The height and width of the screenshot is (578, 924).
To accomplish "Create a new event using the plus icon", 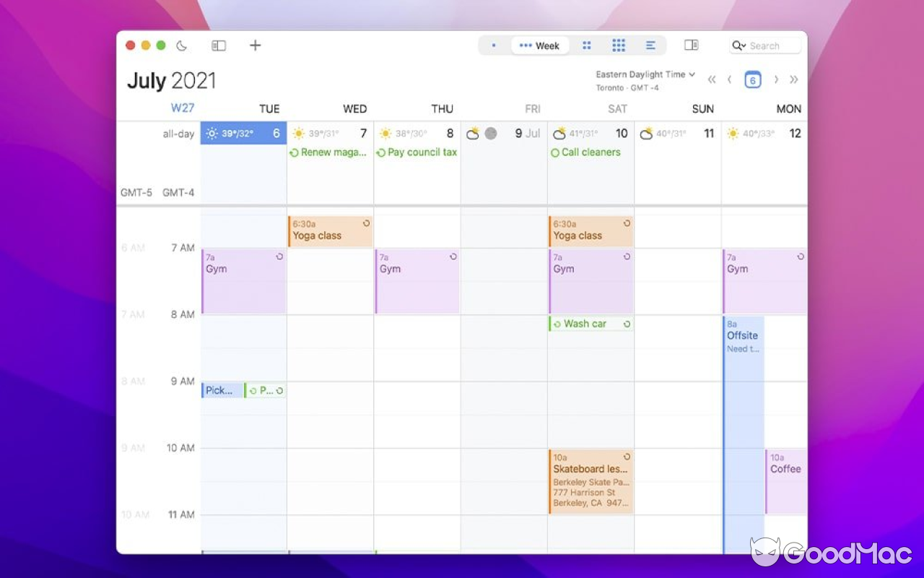I will pyautogui.click(x=255, y=45).
